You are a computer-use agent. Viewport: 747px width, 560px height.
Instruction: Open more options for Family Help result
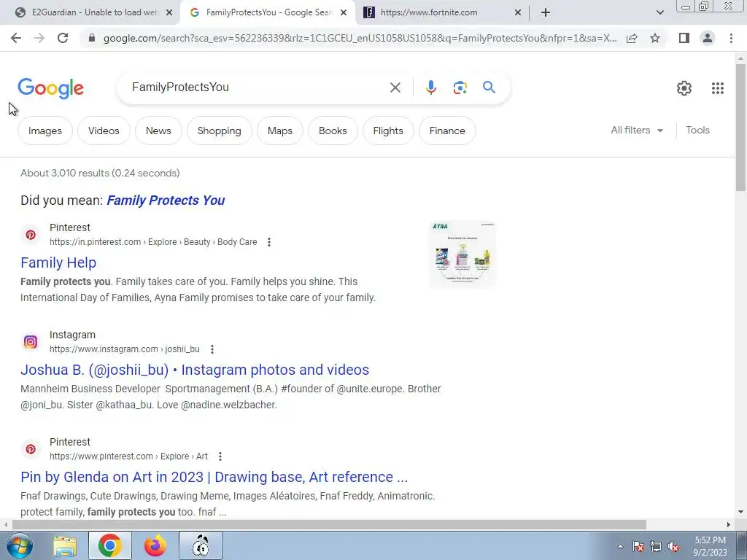(x=269, y=242)
